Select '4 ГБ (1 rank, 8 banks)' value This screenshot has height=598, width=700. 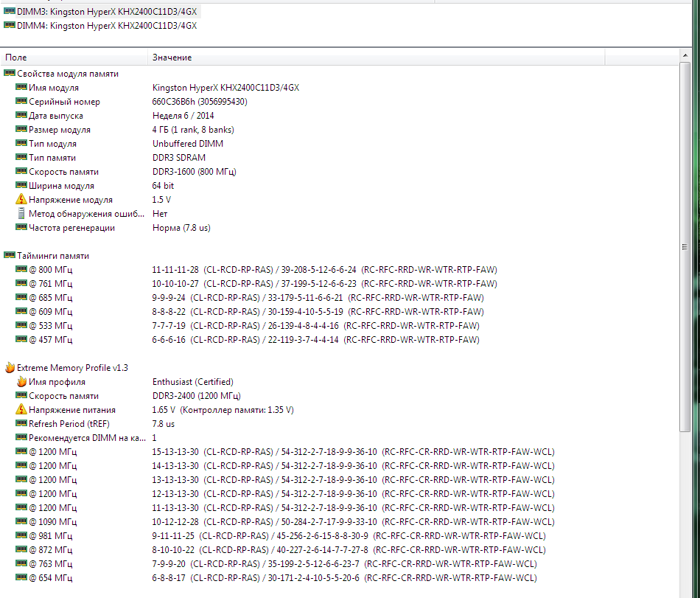pos(193,130)
